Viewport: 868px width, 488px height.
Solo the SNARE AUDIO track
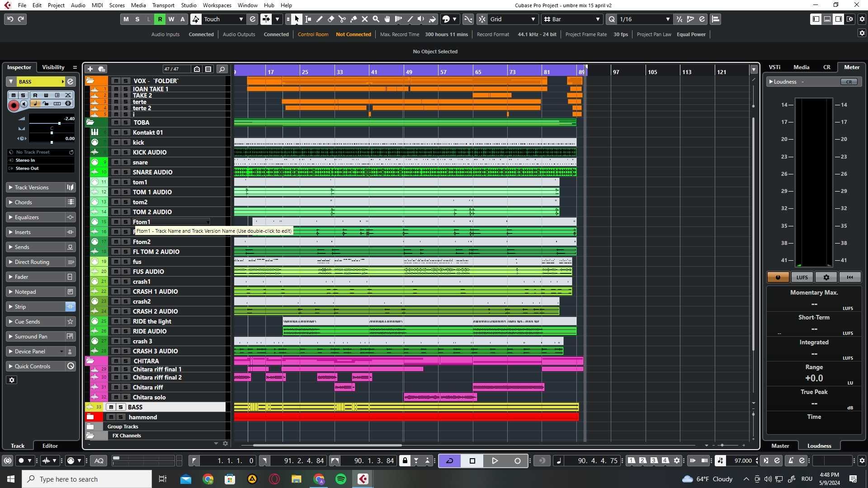pos(125,172)
